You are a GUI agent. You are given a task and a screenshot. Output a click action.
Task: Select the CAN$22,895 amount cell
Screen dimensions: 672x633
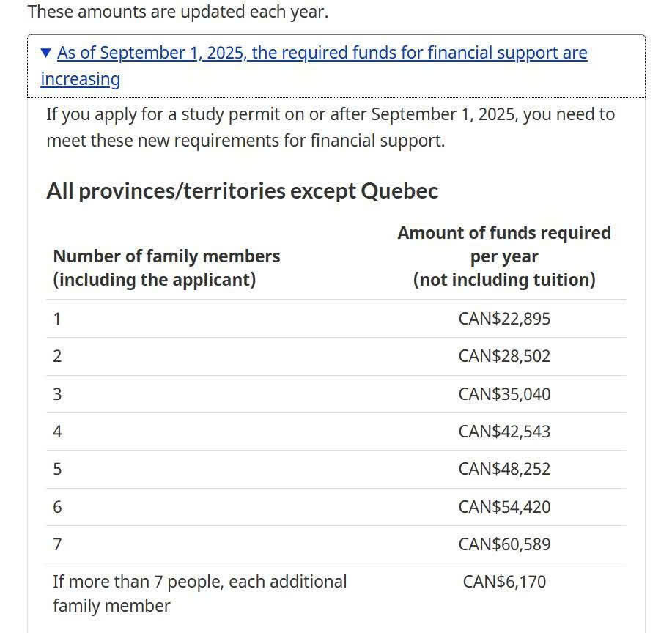[x=504, y=319]
